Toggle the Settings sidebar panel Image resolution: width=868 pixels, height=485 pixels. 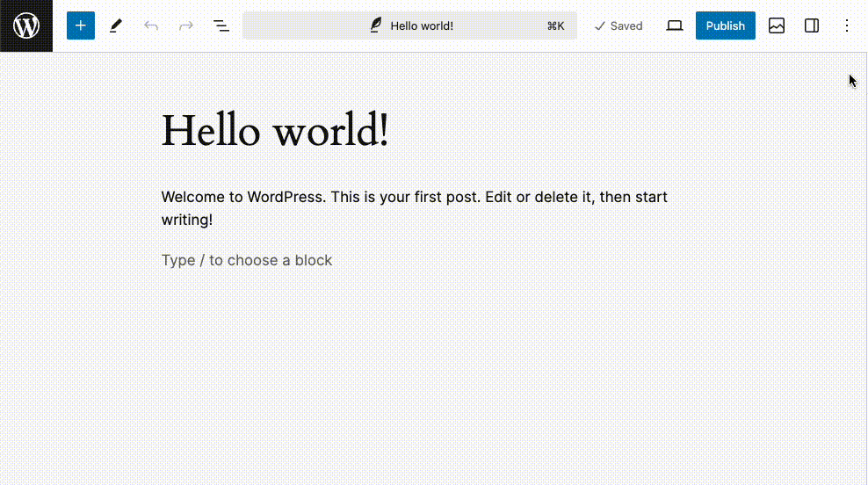[812, 25]
